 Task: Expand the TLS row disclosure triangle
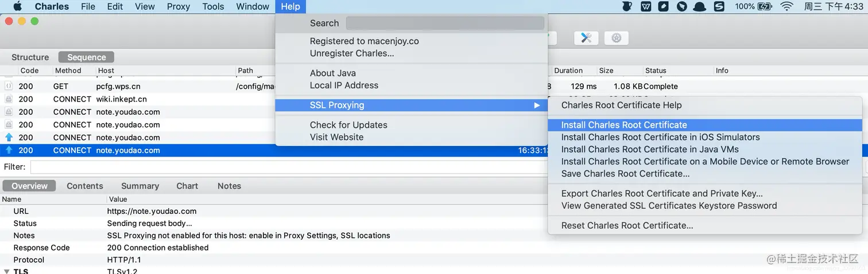point(7,271)
